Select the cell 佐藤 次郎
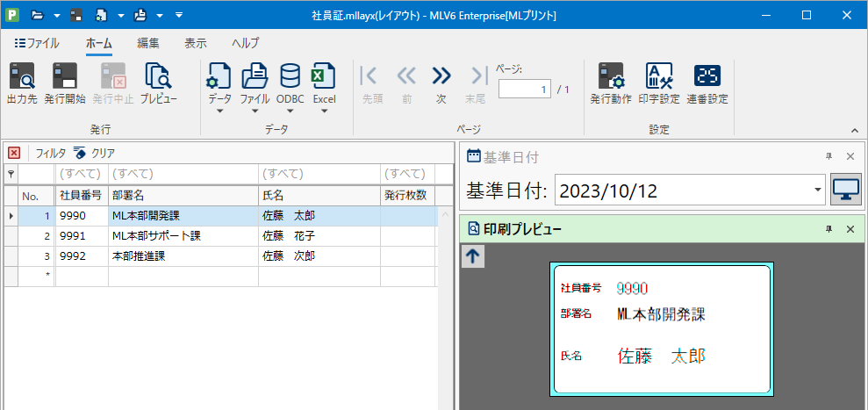Viewport: 868px width, 410px height. 319,256
